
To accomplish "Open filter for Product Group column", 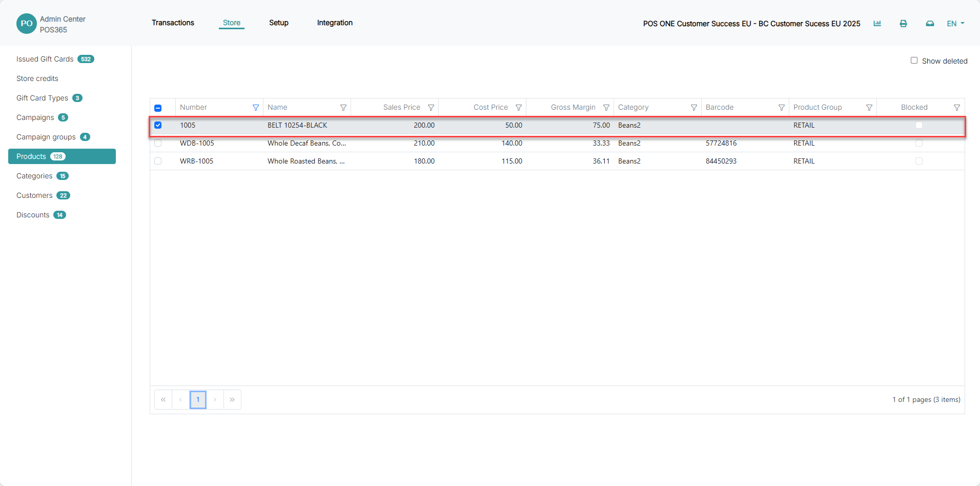I will pyautogui.click(x=869, y=108).
